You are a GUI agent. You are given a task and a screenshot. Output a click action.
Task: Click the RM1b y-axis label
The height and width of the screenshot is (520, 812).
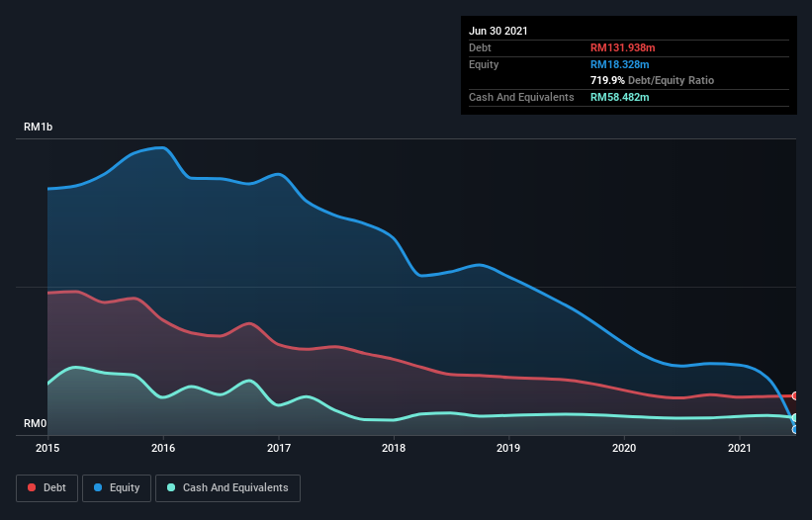(38, 127)
